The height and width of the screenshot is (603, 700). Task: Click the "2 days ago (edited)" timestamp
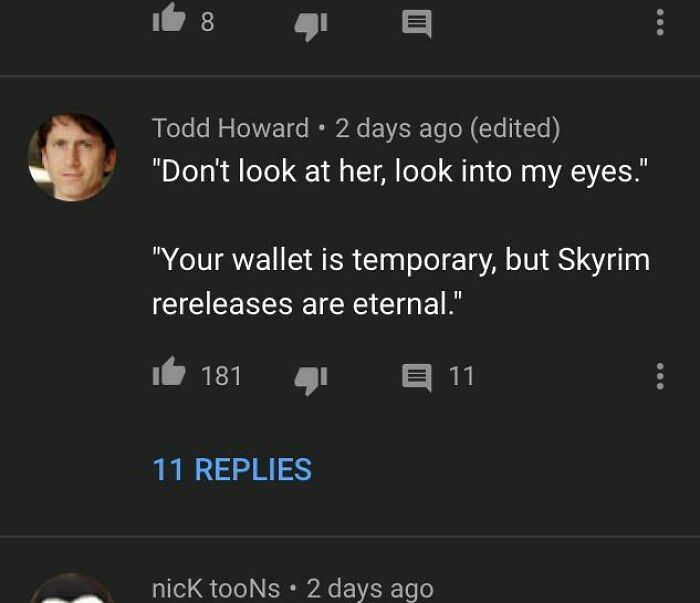[x=447, y=128]
